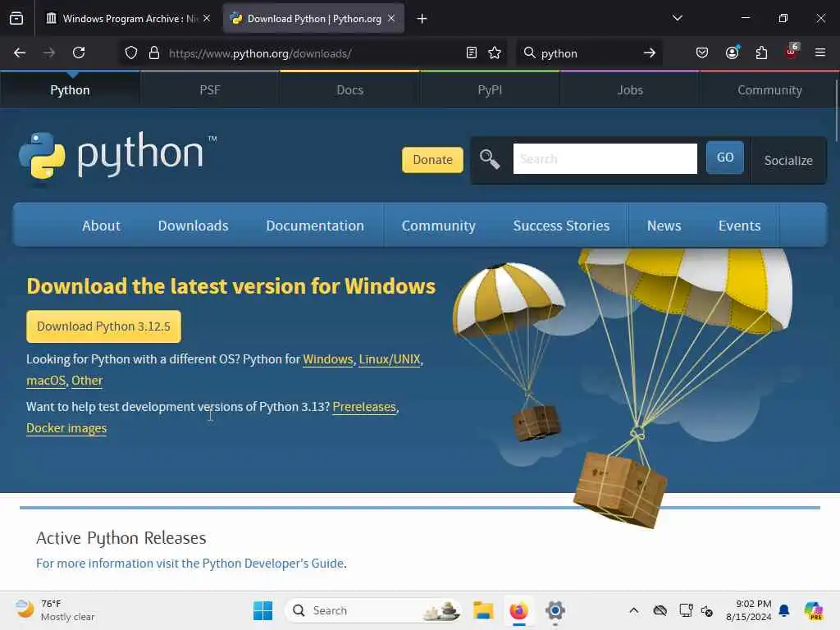The height and width of the screenshot is (630, 840).
Task: Open the Documentation navigation menu
Action: [315, 226]
